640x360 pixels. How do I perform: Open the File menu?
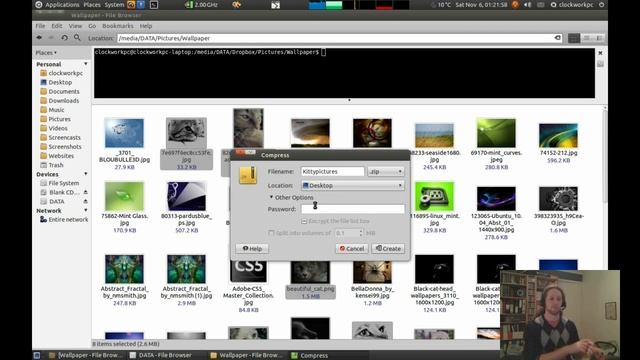pyautogui.click(x=40, y=26)
